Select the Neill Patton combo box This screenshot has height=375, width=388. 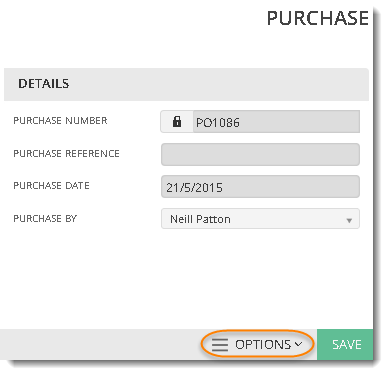click(260, 219)
